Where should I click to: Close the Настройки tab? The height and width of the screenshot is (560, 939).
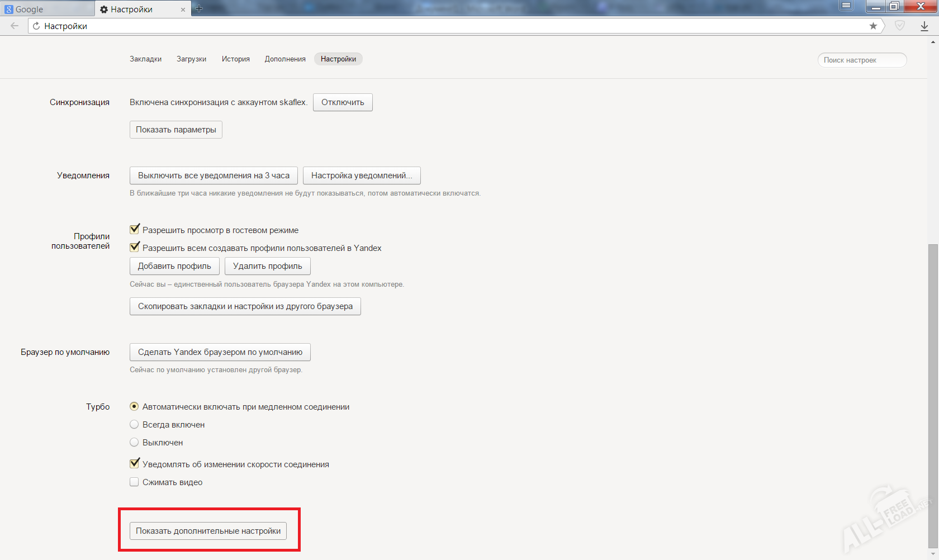pos(183,10)
